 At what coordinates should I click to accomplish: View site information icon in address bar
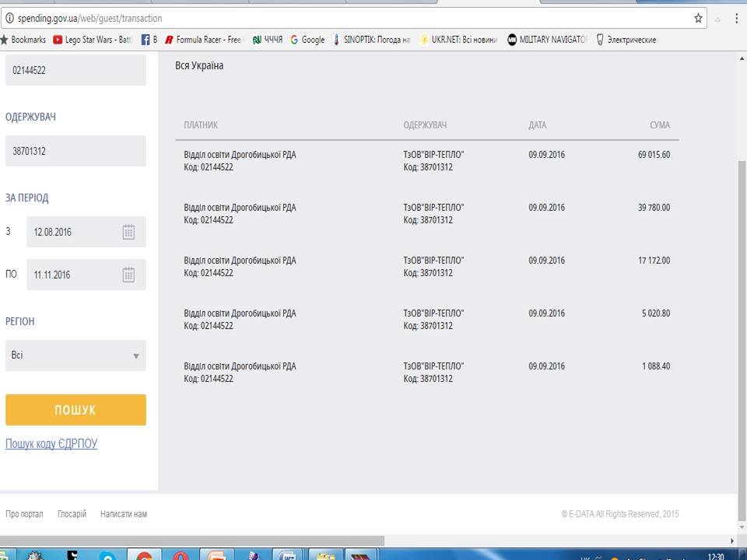9,18
